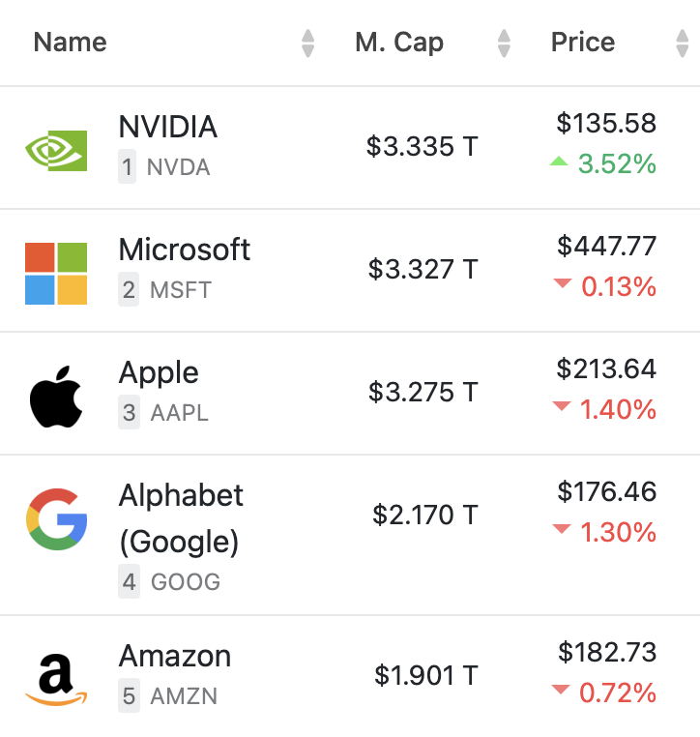Screen dimensions: 700x737
Task: Click the rank 1 badge beside NVDA
Action: 127,166
